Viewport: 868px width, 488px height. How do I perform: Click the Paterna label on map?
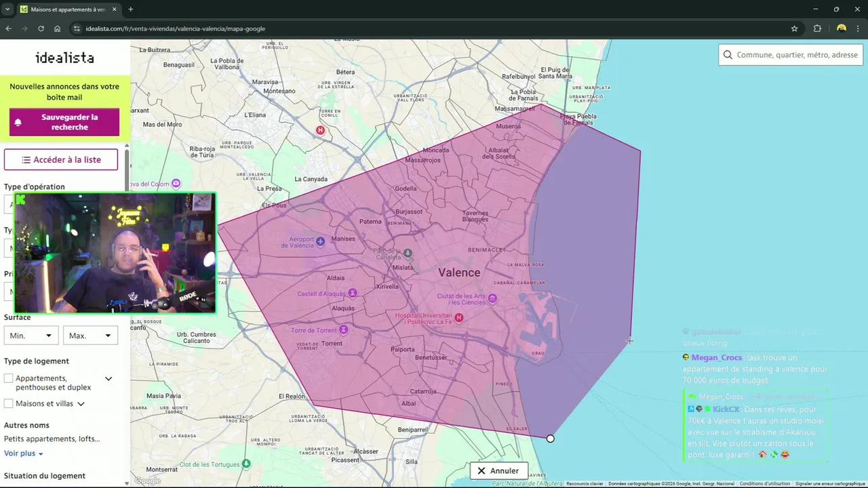click(x=370, y=221)
